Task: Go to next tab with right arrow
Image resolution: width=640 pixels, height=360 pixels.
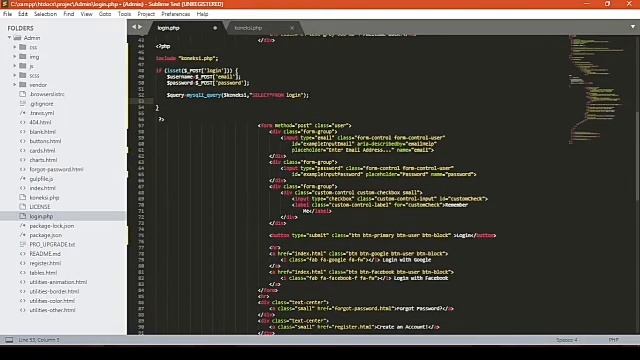Action: [x=140, y=27]
